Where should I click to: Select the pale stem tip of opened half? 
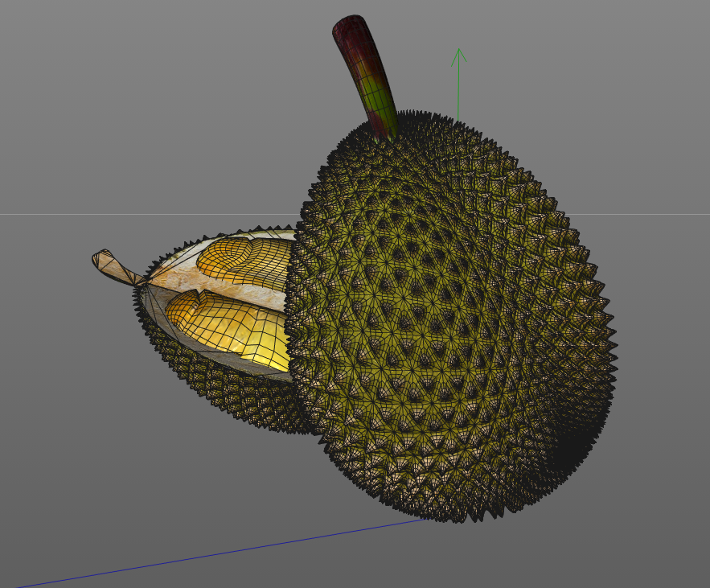point(116,267)
